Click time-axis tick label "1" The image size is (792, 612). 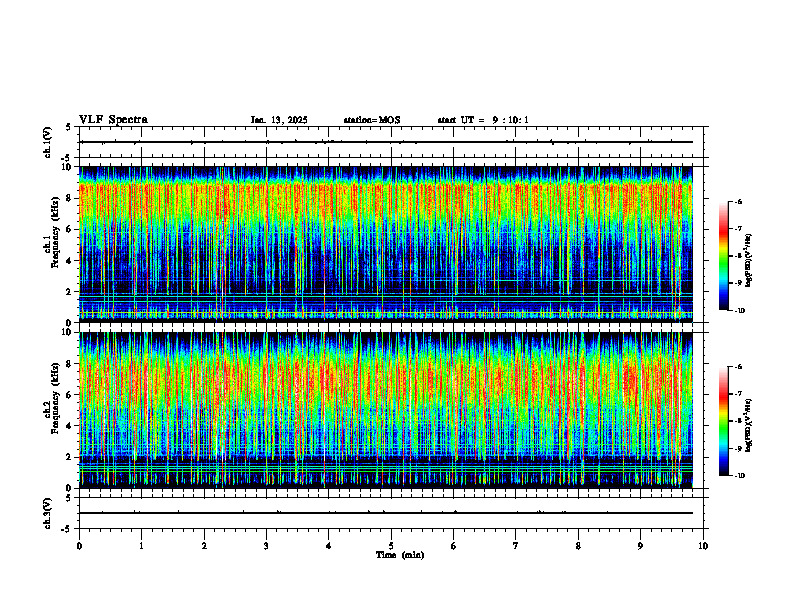point(141,546)
